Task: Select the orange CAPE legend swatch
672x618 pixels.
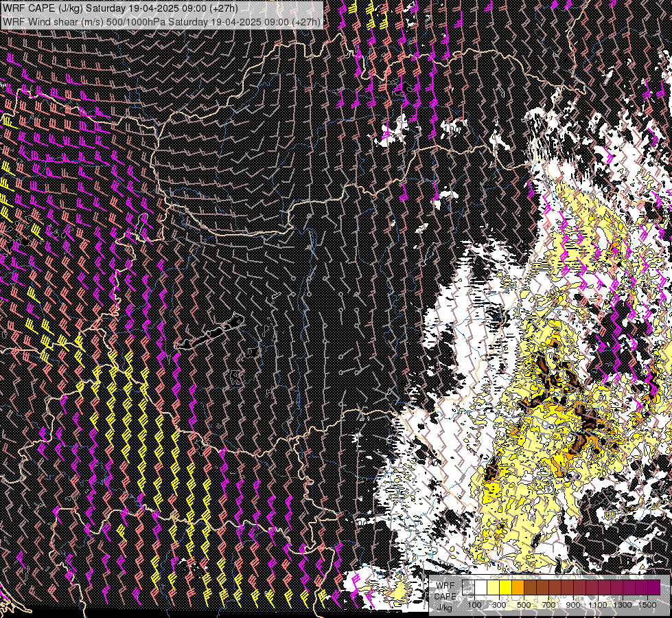Action: (x=518, y=587)
